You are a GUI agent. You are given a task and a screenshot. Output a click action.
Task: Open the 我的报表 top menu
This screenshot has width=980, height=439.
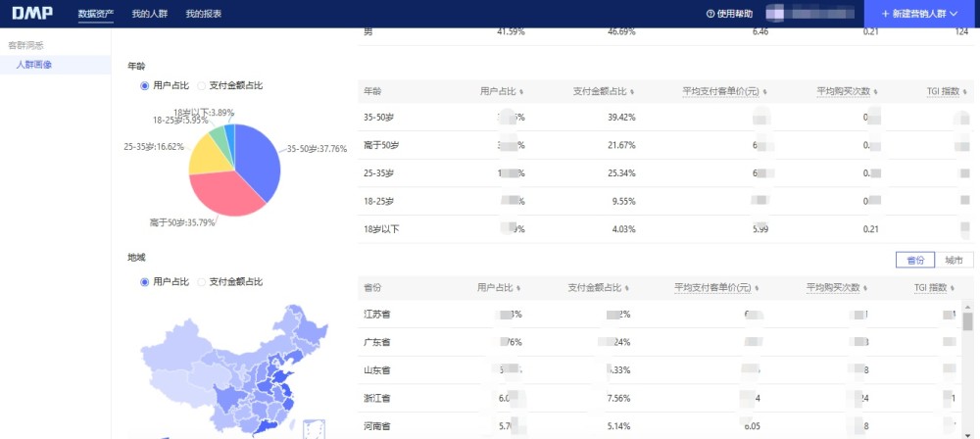[203, 14]
